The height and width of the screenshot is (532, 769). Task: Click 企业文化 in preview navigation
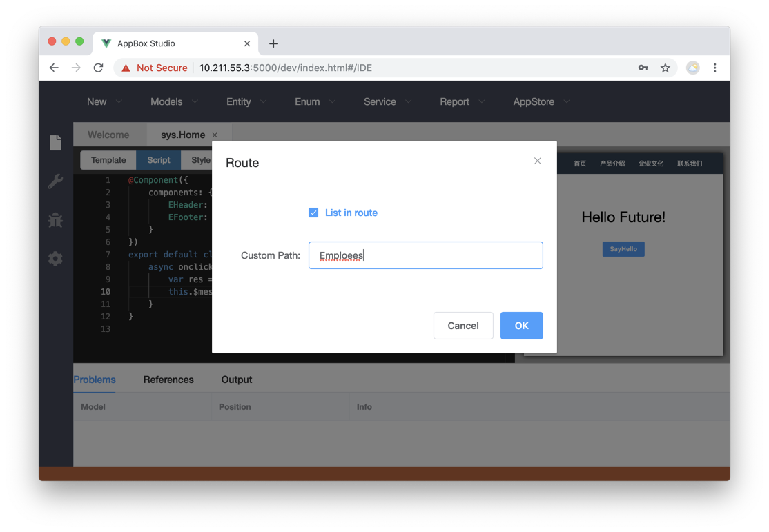point(651,164)
